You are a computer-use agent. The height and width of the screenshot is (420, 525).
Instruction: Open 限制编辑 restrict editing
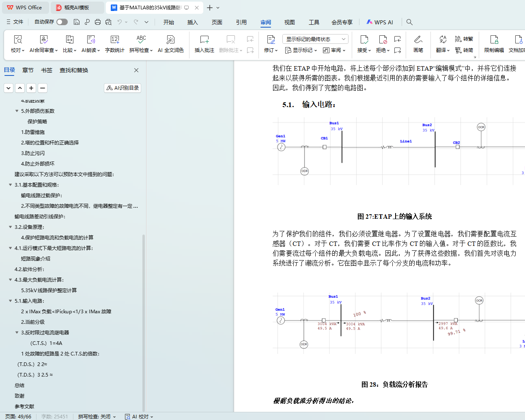494,40
